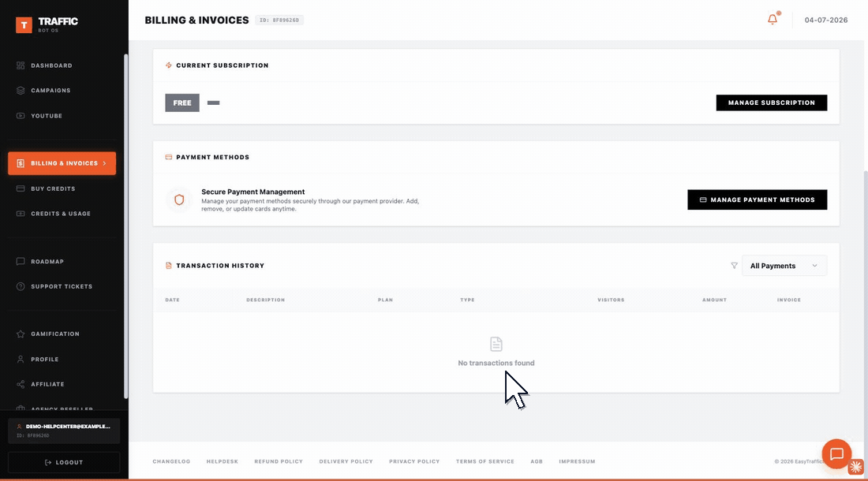Open the Terms of Service footer link
868x481 pixels.
[485, 461]
